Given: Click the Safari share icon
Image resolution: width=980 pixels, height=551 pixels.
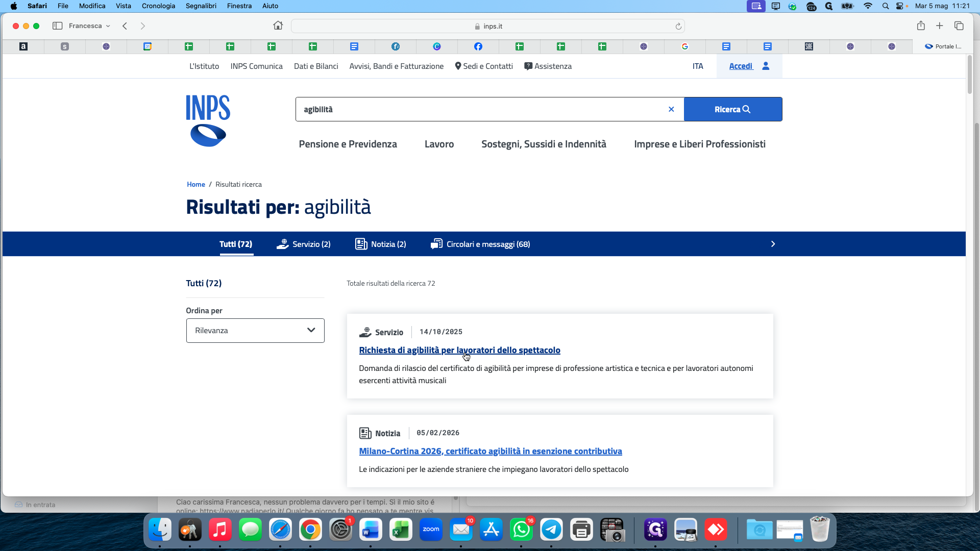Looking at the screenshot, I should tap(921, 26).
